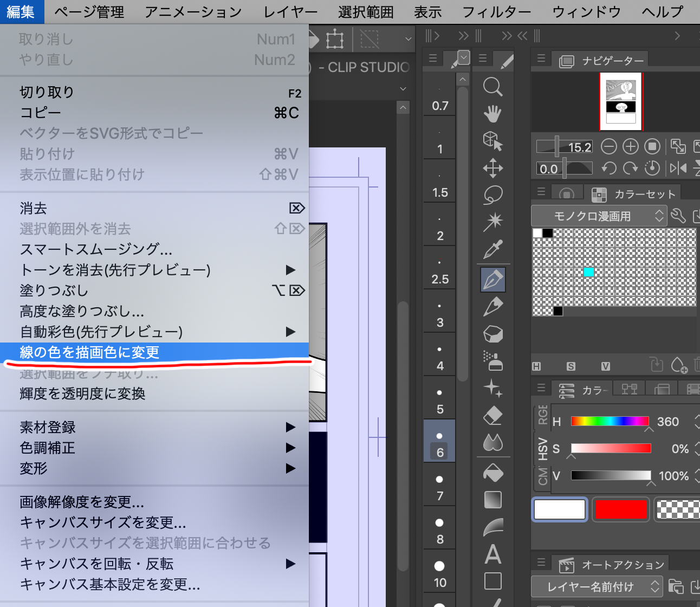700x607 pixels.
Task: Select the Fill bucket tool
Action: tap(492, 473)
